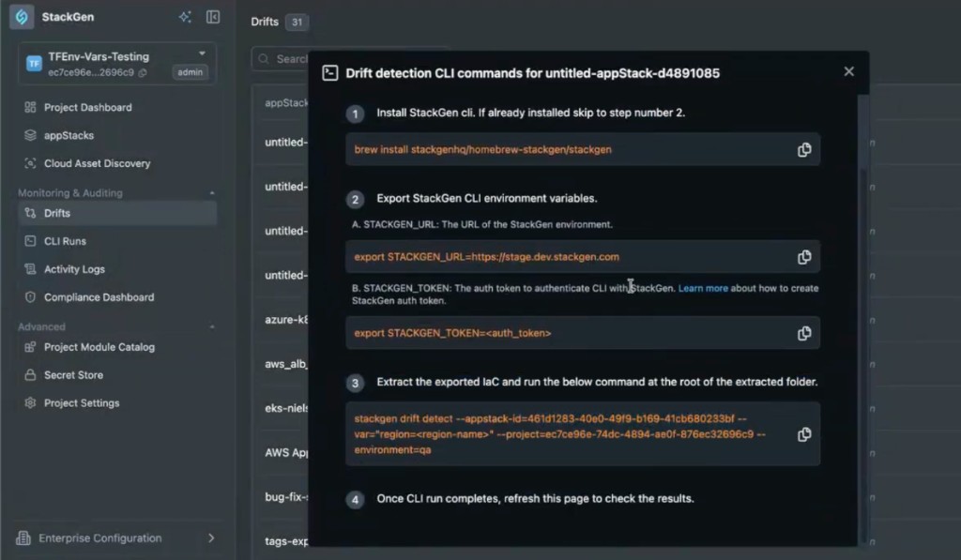Click the Drifts count badge 31

(297, 23)
